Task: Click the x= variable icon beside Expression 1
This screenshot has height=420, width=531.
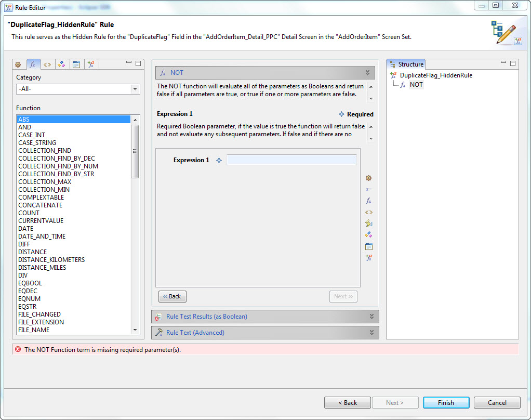Action: pyautogui.click(x=369, y=189)
